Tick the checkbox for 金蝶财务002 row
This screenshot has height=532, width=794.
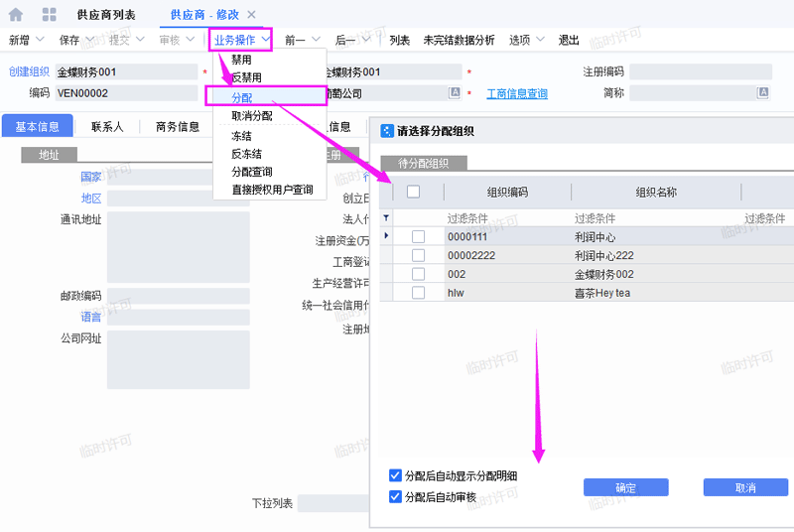tap(418, 274)
